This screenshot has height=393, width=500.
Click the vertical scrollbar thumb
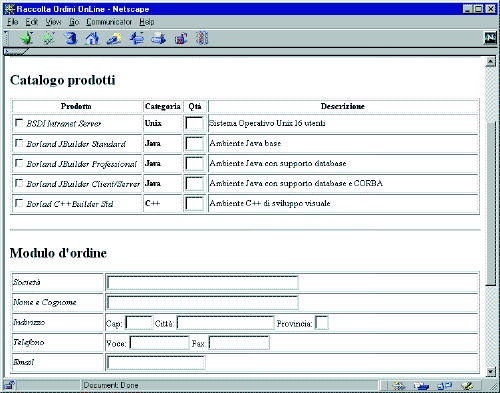coord(490,203)
